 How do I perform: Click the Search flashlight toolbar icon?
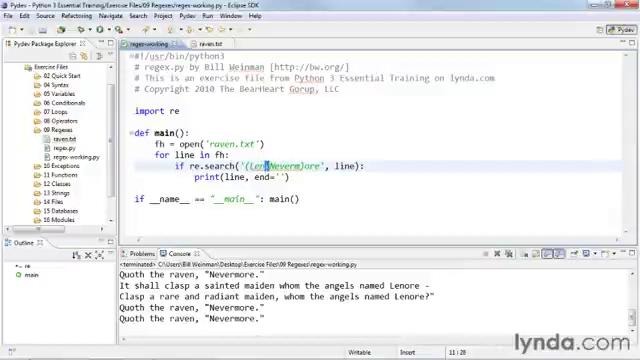(x=145, y=29)
